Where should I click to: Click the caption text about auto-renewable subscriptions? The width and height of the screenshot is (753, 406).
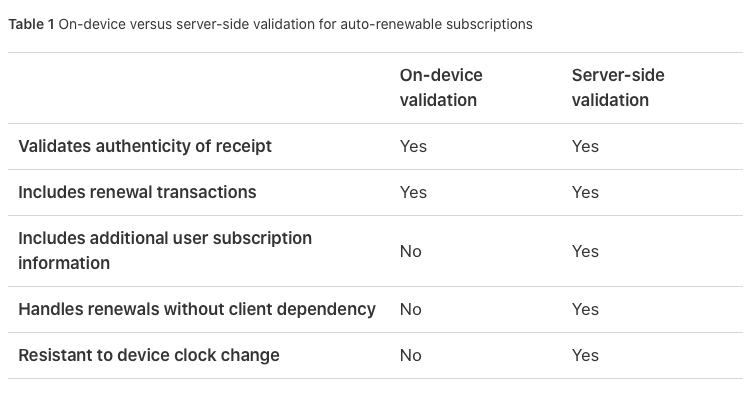coord(295,24)
